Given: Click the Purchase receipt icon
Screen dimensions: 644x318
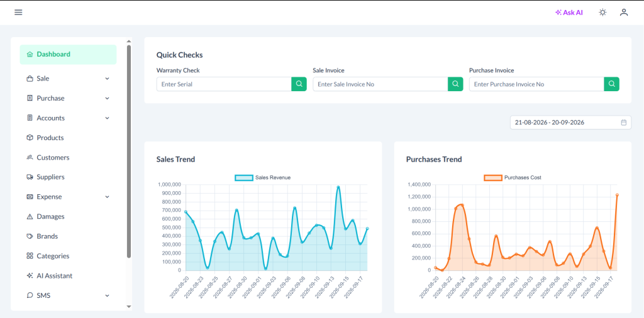Looking at the screenshot, I should point(30,98).
